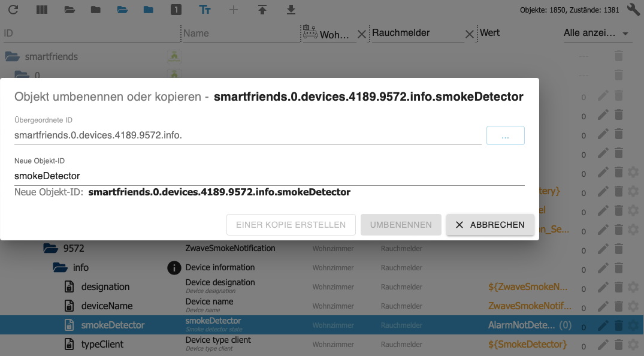Click the refresh objects icon
The image size is (644, 356).
tap(13, 10)
